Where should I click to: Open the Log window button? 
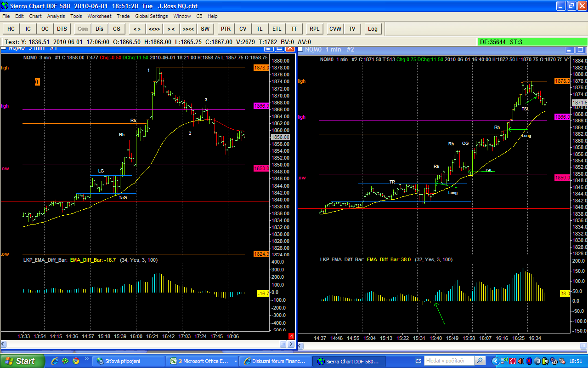click(x=373, y=29)
